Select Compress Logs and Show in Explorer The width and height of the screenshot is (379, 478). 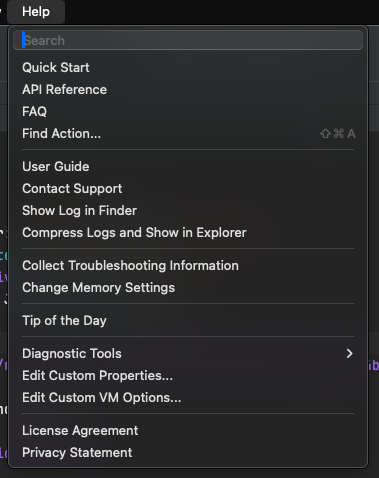pos(188,233)
